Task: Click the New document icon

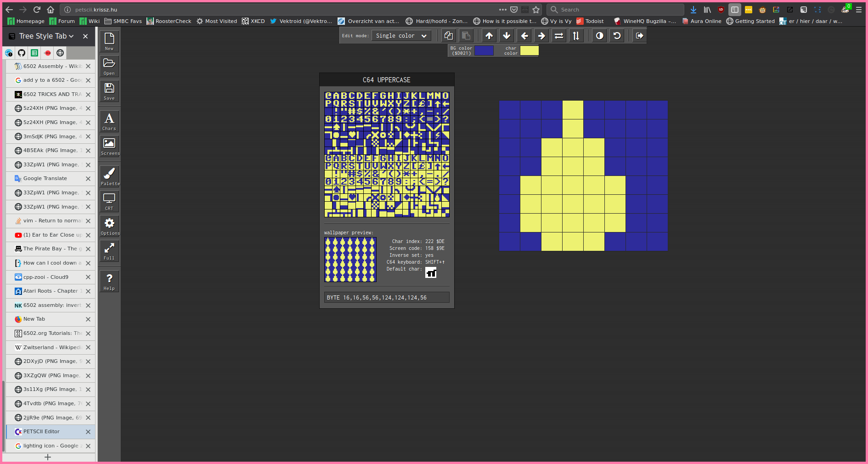Action: [109, 41]
